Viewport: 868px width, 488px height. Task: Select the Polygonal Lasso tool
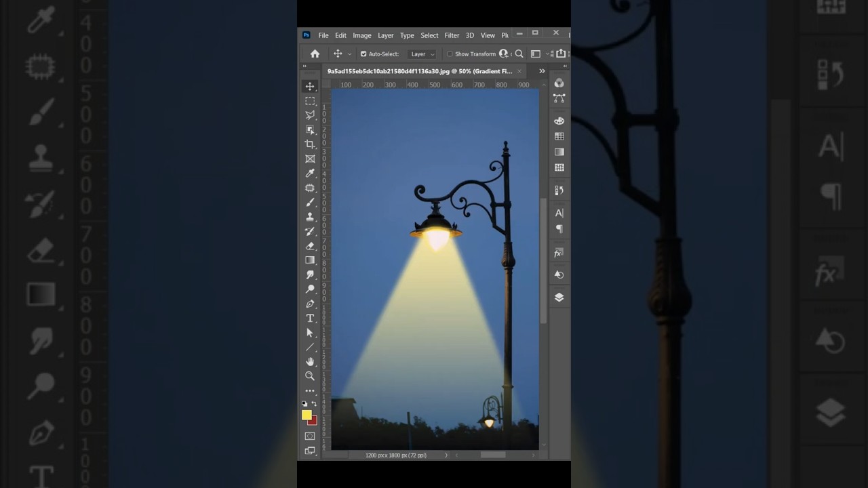(x=310, y=115)
